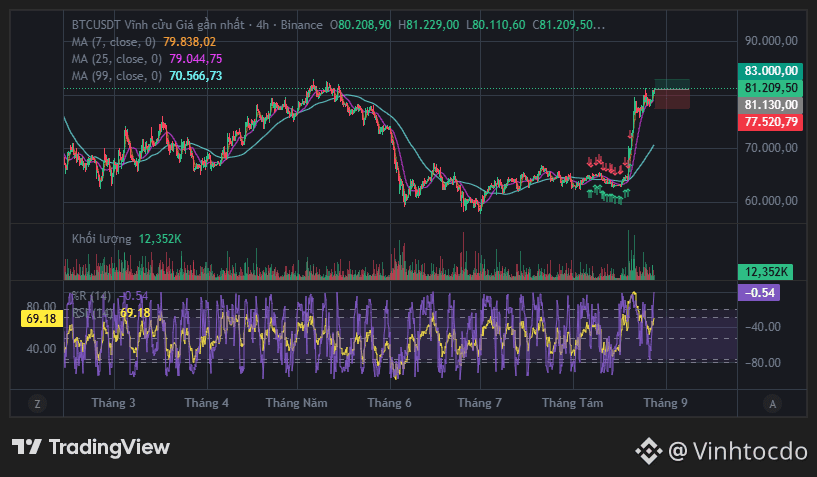Click the red stop-loss zone of position
Screen dimensions: 817x477
click(x=672, y=99)
